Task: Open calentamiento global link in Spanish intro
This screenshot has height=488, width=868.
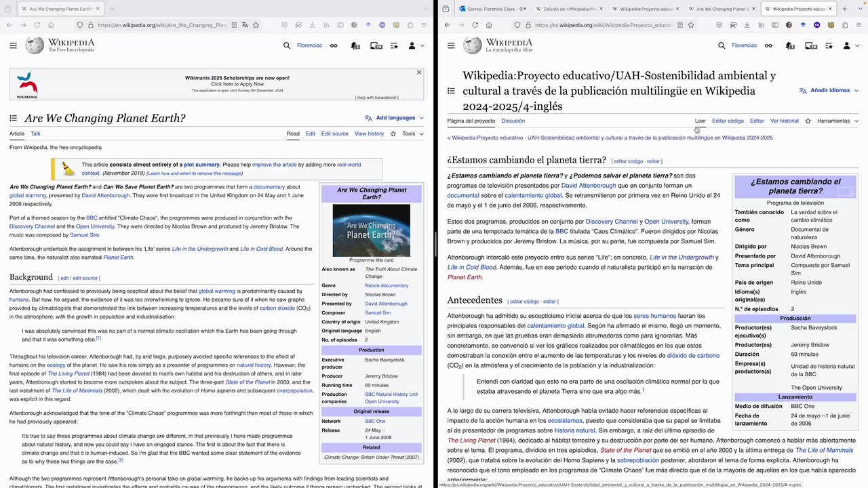Action: point(534,195)
